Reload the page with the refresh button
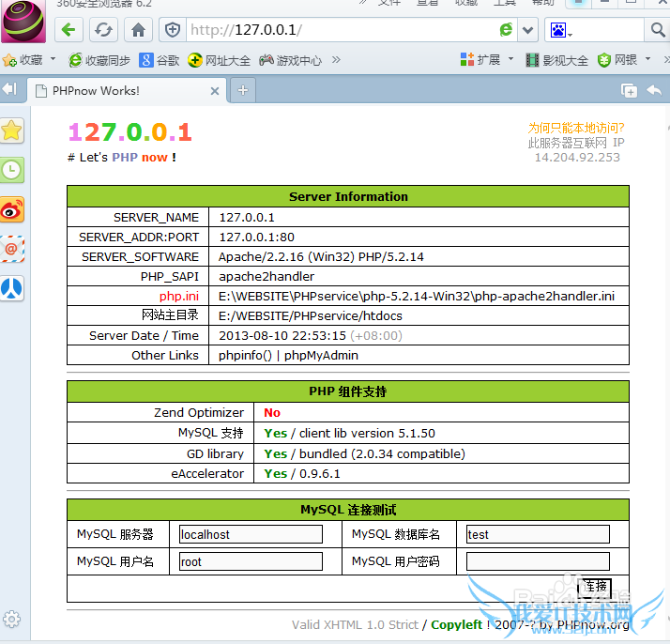This screenshot has height=644, width=670. (102, 30)
